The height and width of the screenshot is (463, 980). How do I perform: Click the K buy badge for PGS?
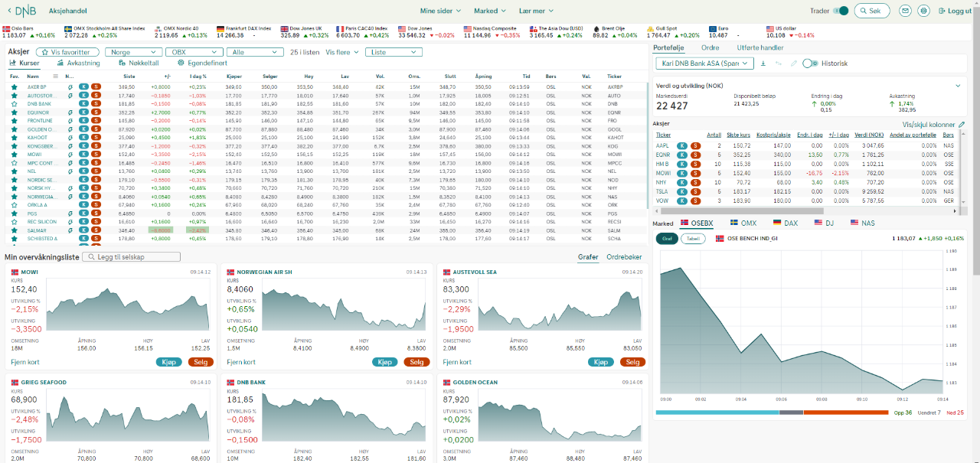[x=83, y=214]
